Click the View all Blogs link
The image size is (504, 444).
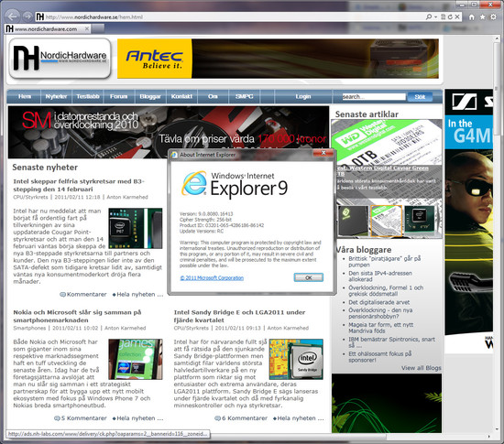click(422, 368)
